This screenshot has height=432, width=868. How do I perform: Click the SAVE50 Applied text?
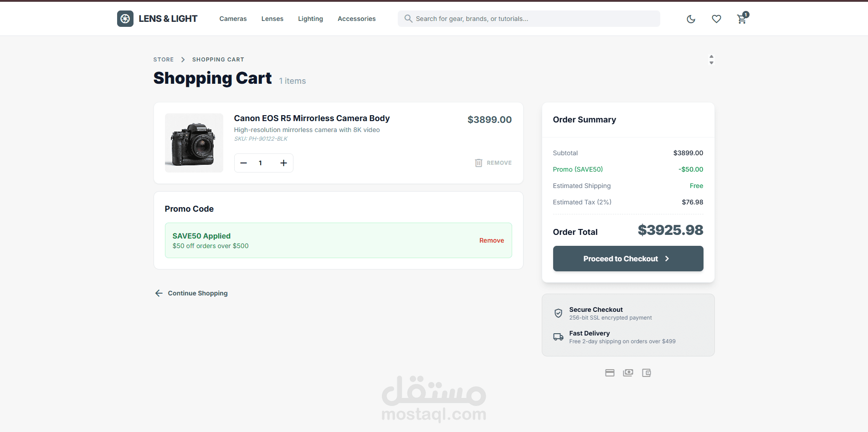[201, 236]
